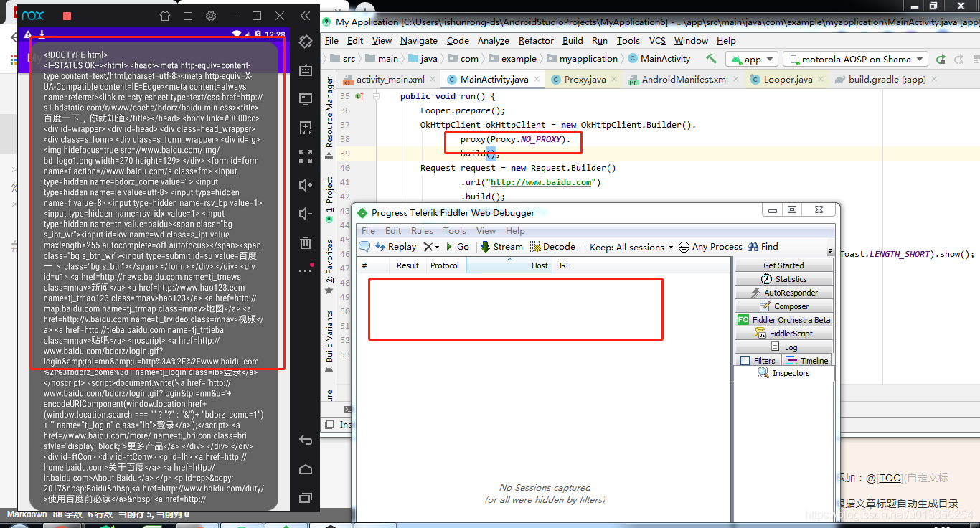
Task: Open Nox hamburger menu
Action: (188, 16)
